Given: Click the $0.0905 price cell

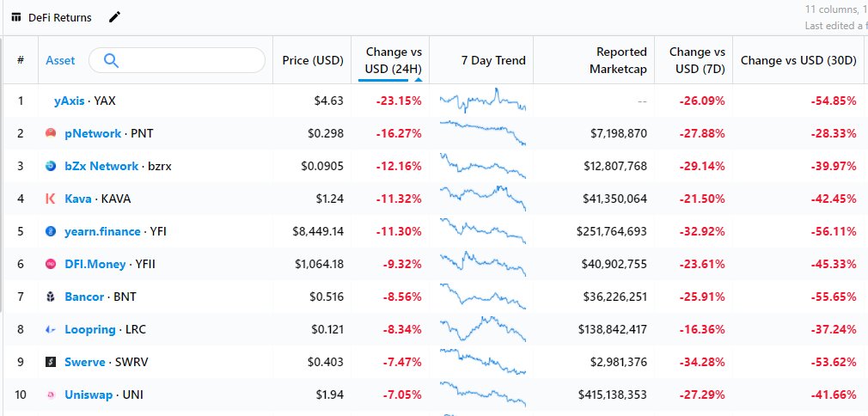Looking at the screenshot, I should click(322, 166).
